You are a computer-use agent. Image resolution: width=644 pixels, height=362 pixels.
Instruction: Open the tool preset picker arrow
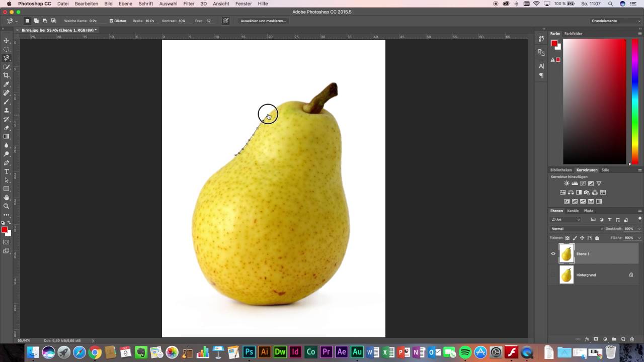(x=16, y=21)
